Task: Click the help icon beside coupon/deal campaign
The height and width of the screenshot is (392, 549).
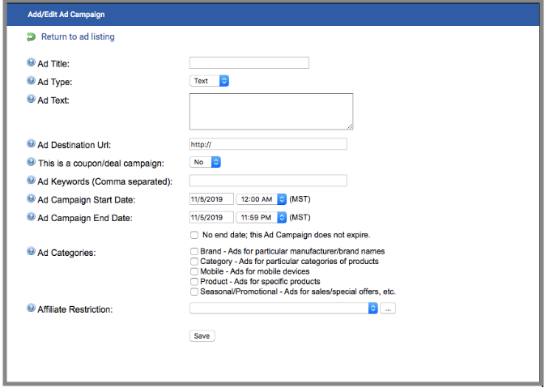Action: (31, 162)
